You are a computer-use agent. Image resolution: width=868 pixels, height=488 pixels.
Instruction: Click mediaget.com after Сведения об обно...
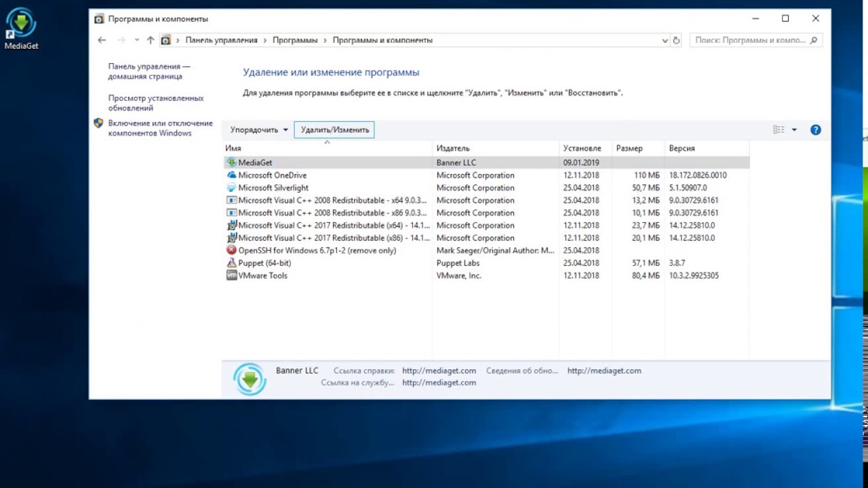pyautogui.click(x=604, y=371)
